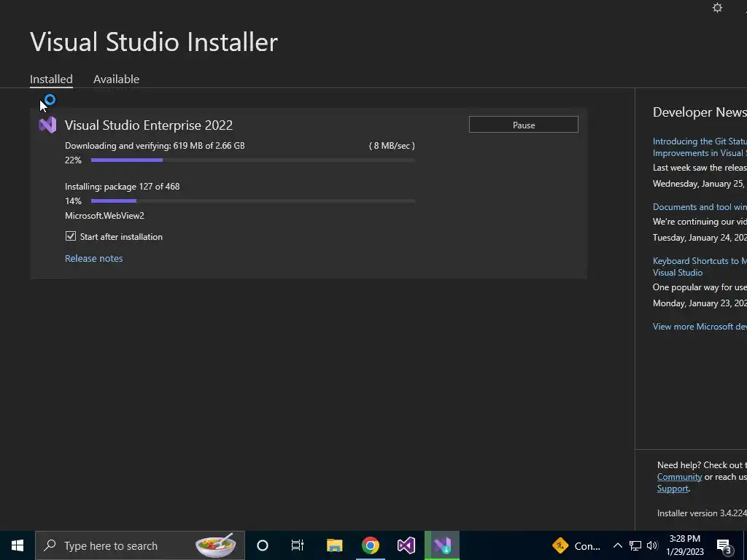This screenshot has width=747, height=560.
Task: Click the Type here to search box
Action: click(x=140, y=545)
